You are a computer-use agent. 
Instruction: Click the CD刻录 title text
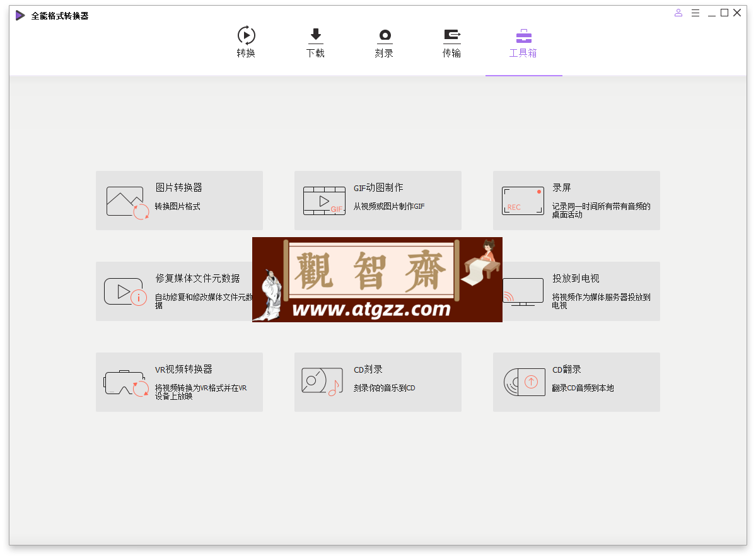tap(368, 369)
